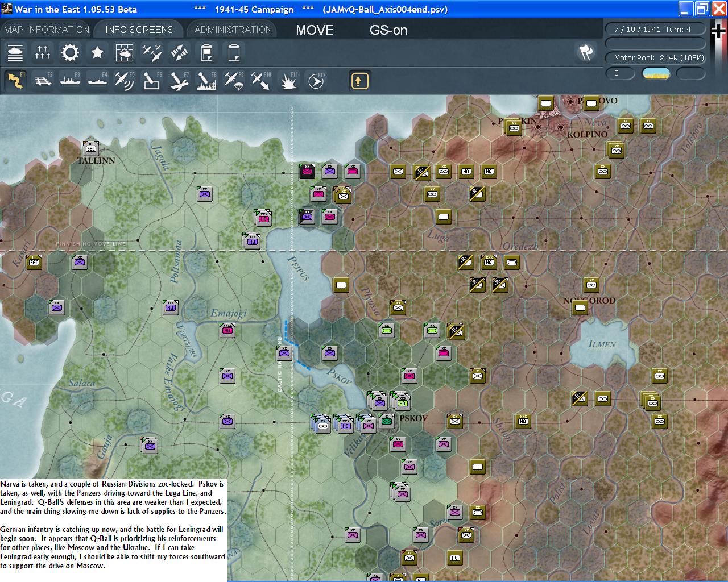Select the F1 move mode icon
This screenshot has width=728, height=582.
[x=15, y=81]
